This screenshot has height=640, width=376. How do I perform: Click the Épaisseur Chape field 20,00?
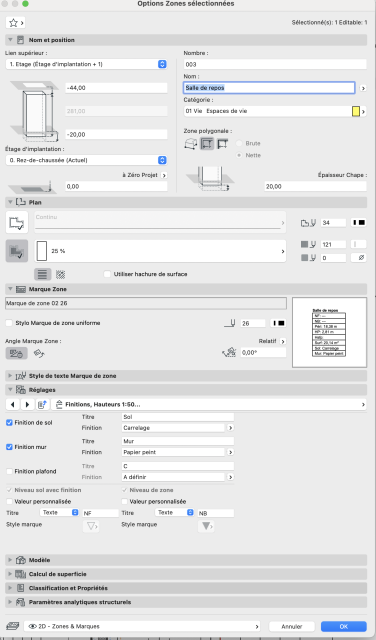click(x=315, y=186)
